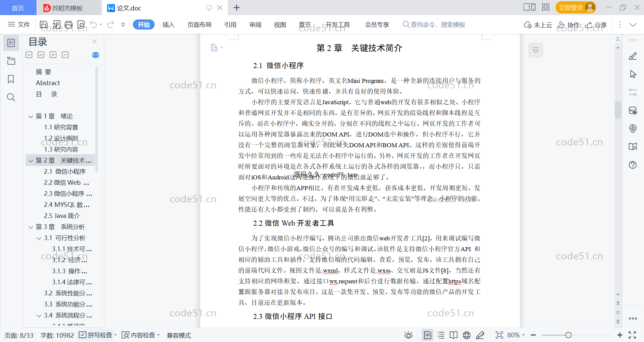The width and height of the screenshot is (644, 342).
Task: Collapse 第2章 关键技术 tree node
Action: point(31,161)
